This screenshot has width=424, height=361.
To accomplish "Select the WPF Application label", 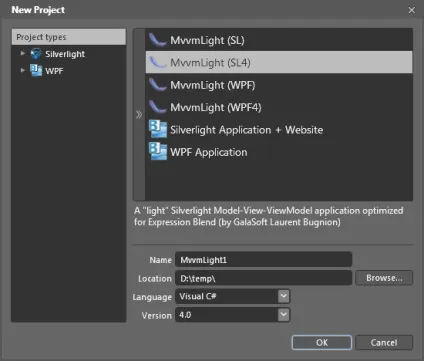I will tap(209, 152).
